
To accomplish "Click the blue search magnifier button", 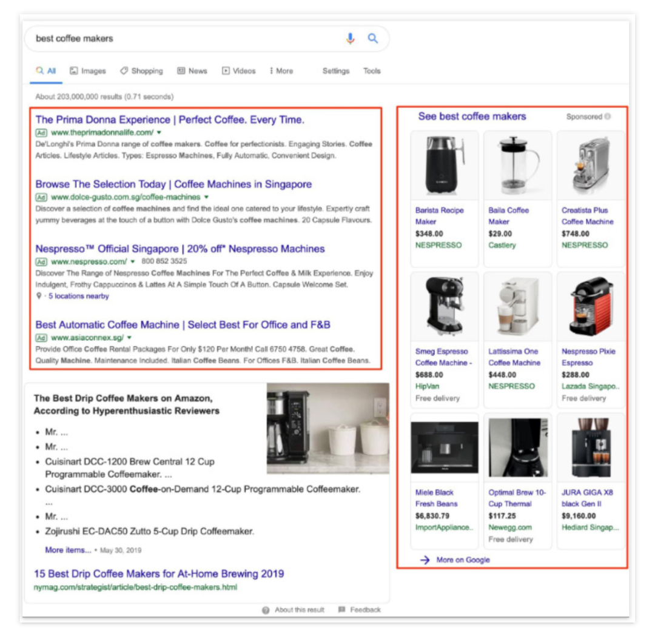I will (x=372, y=38).
